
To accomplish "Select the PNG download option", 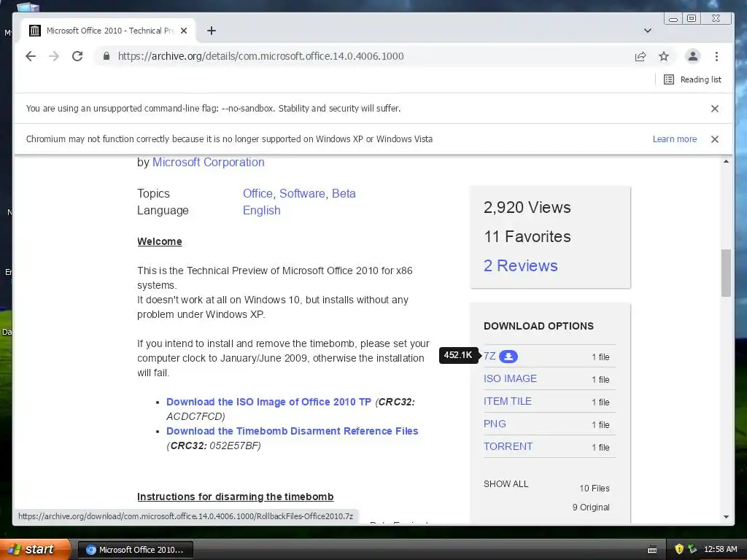I will 495,424.
